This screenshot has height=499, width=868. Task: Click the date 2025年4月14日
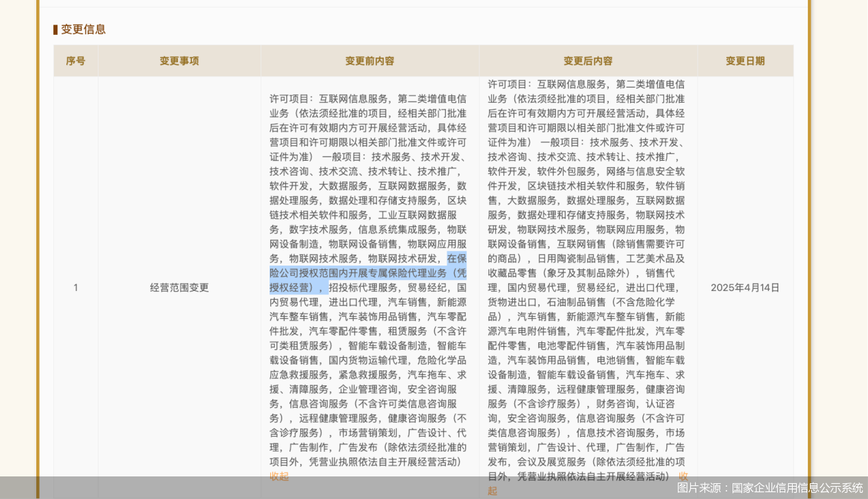[x=745, y=287]
